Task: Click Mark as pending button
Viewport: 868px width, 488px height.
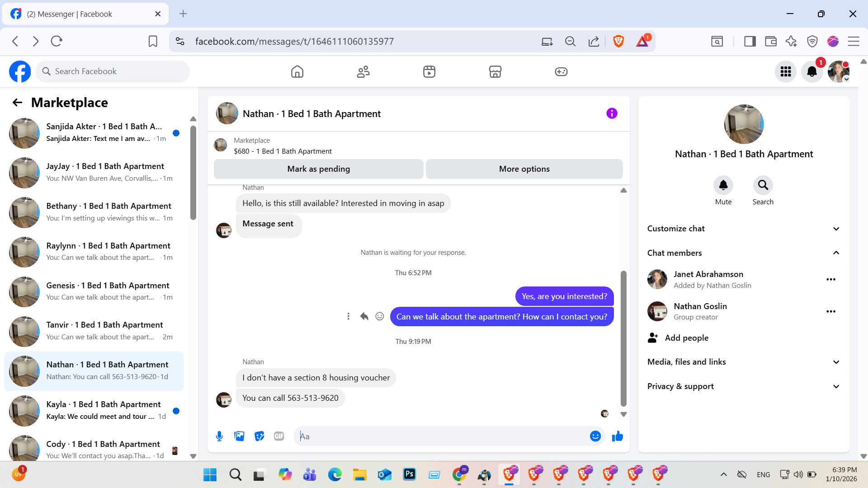Action: tap(318, 169)
